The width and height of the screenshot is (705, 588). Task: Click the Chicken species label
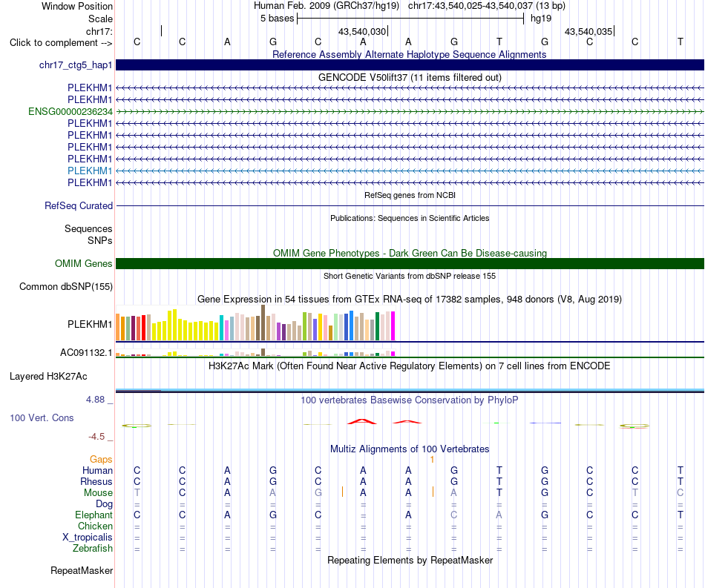coord(95,526)
